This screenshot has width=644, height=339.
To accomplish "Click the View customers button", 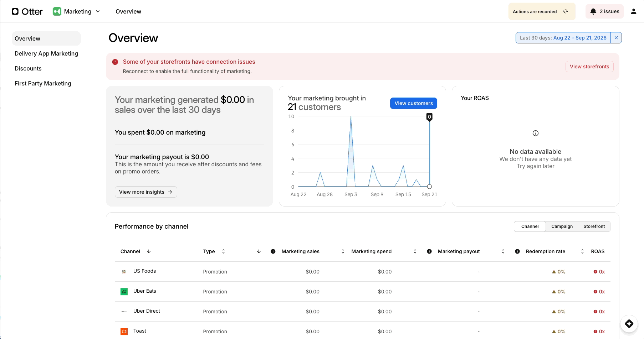I will coord(414,103).
